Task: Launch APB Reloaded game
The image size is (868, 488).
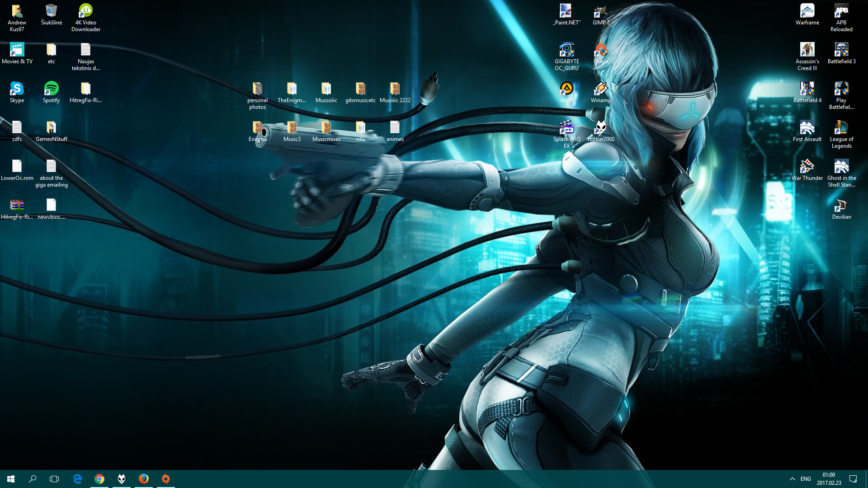Action: tap(841, 18)
